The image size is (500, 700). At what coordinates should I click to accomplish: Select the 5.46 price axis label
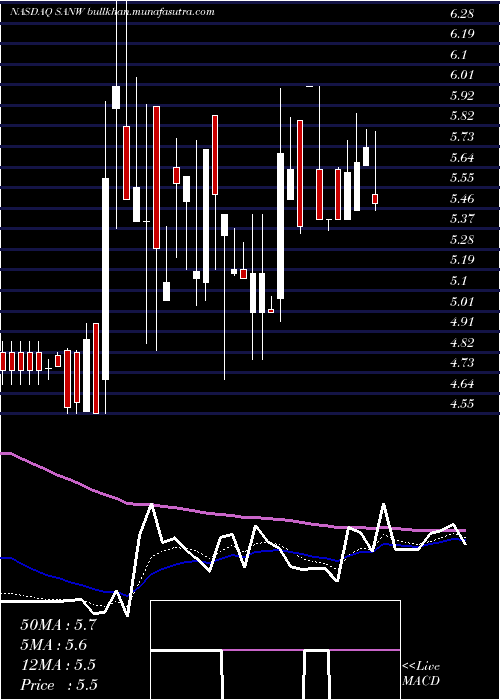(x=462, y=198)
